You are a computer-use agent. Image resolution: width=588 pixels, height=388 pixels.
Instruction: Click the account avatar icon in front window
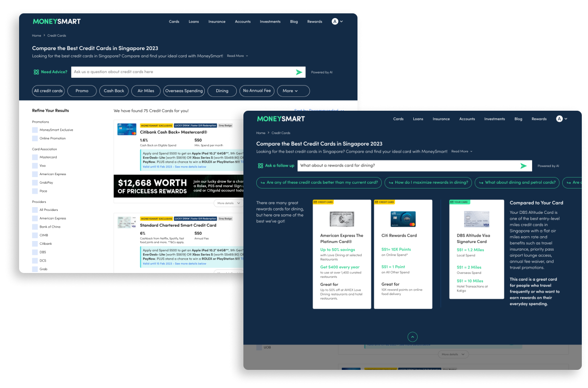[x=559, y=119]
